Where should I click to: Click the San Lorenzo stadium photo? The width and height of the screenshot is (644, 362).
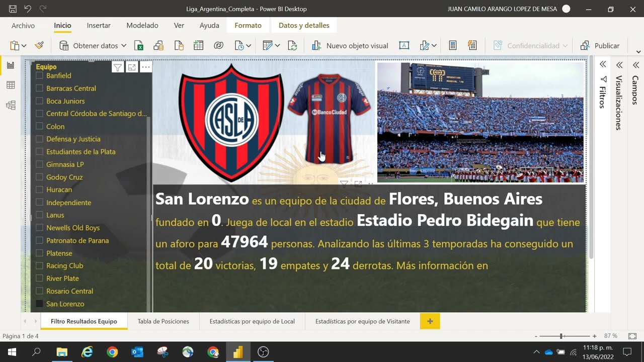tap(480, 122)
